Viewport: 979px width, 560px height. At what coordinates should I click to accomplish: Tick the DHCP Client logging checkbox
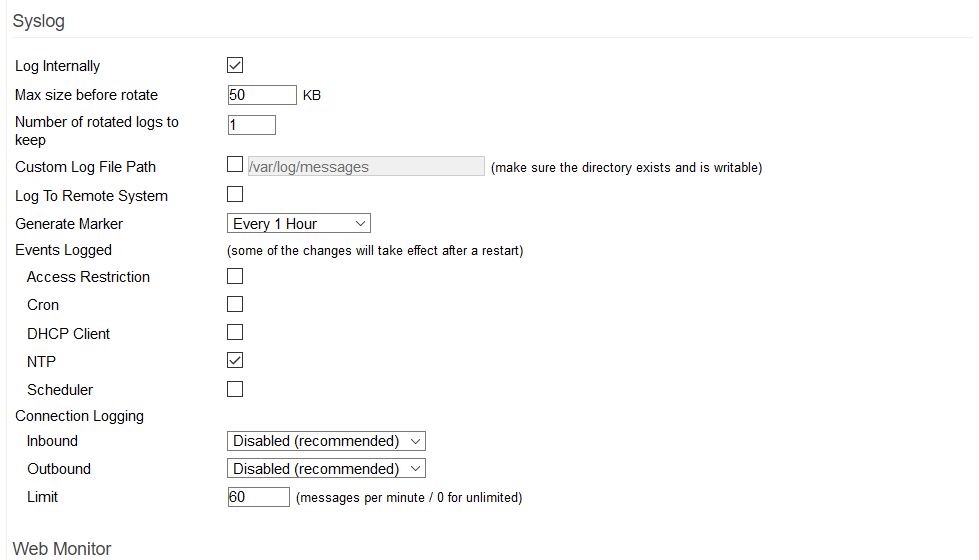pyautogui.click(x=235, y=332)
